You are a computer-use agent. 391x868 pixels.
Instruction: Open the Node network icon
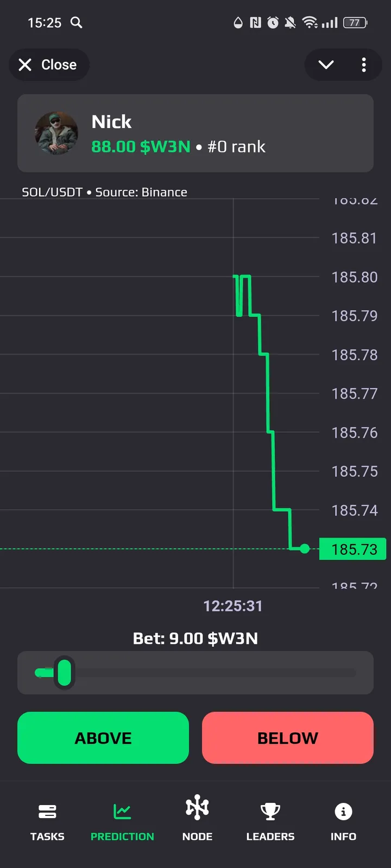pos(197,808)
